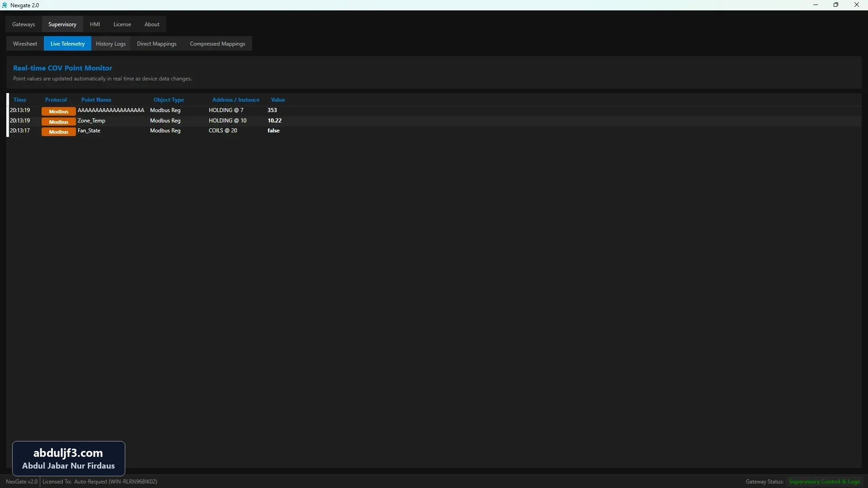Click the Modbus badge in the Fan_State row

[x=59, y=132]
